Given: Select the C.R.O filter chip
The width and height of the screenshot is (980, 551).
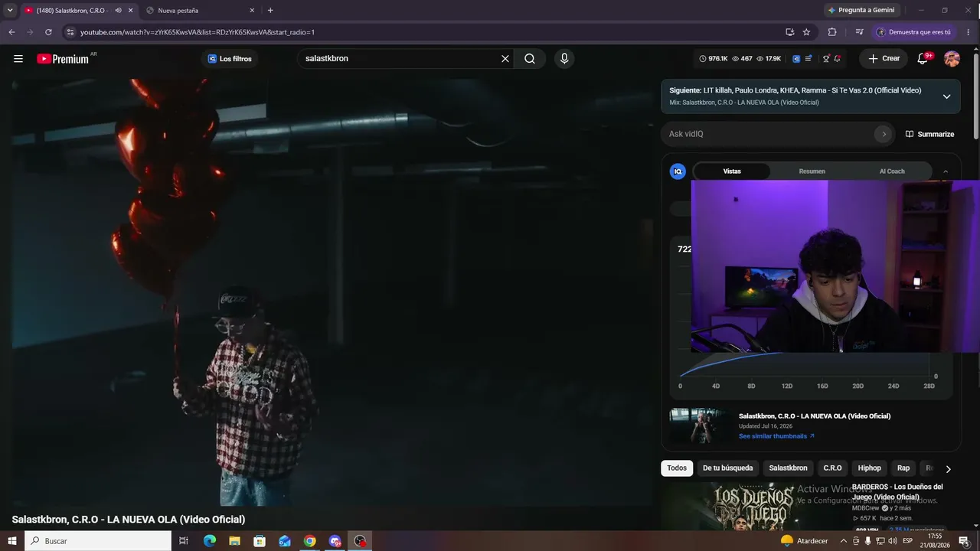Looking at the screenshot, I should point(832,468).
